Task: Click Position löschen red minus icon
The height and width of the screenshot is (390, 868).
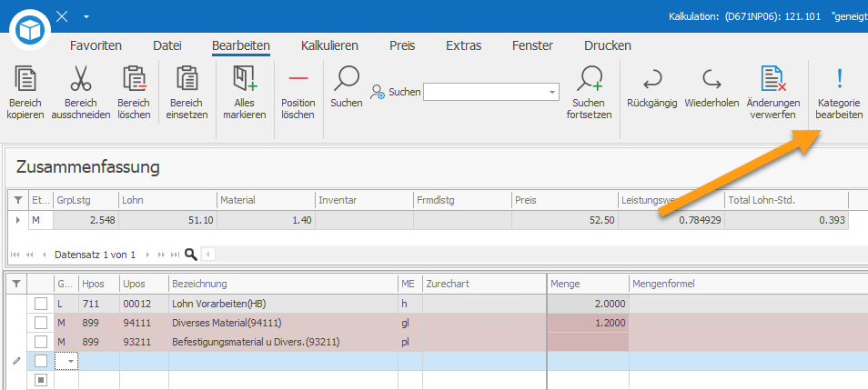Action: [x=298, y=78]
